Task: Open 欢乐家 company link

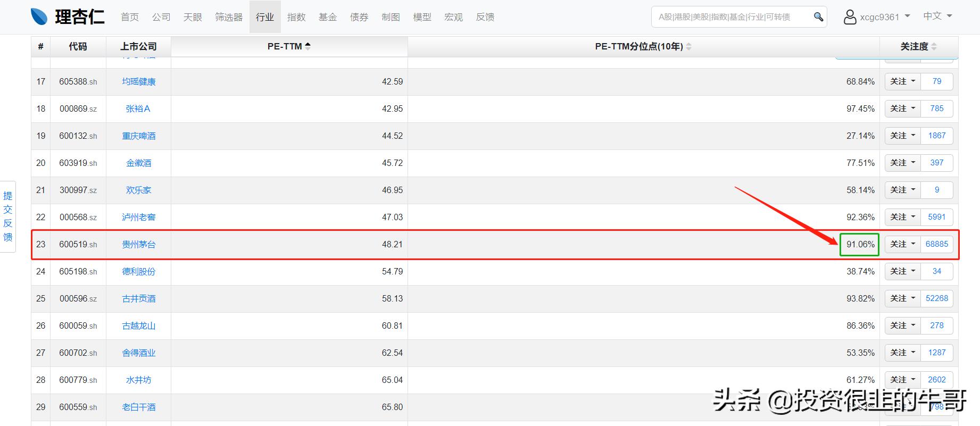Action: click(x=139, y=190)
